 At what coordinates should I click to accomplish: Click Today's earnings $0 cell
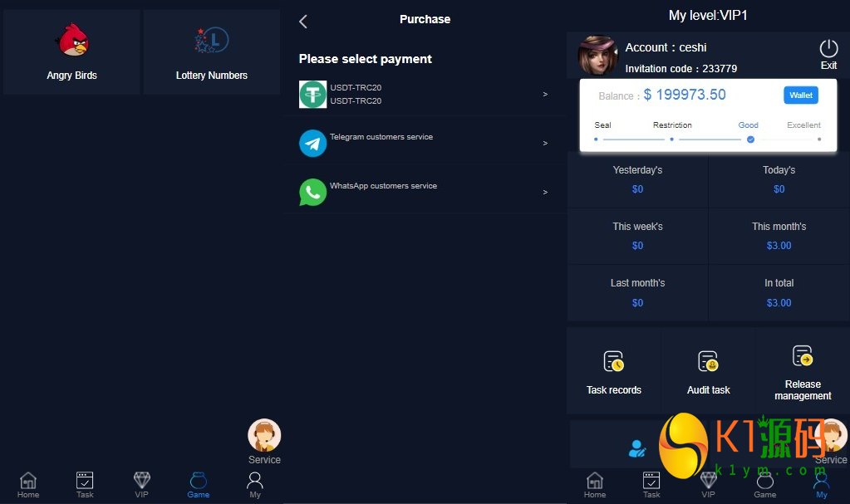click(x=779, y=180)
